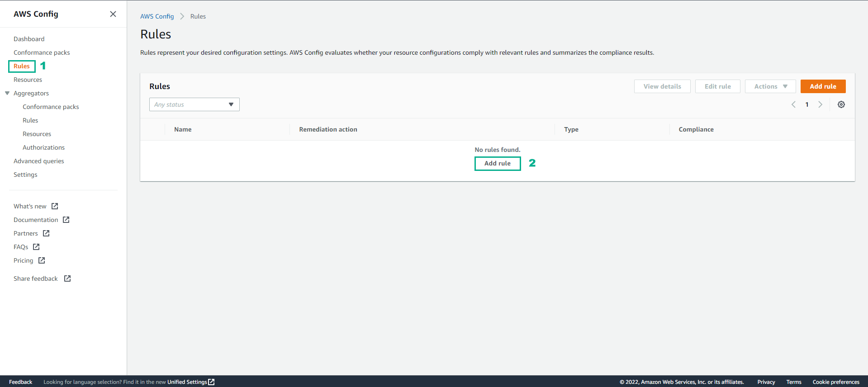The width and height of the screenshot is (868, 387).
Task: Click Add rule under No rules found
Action: pos(498,163)
